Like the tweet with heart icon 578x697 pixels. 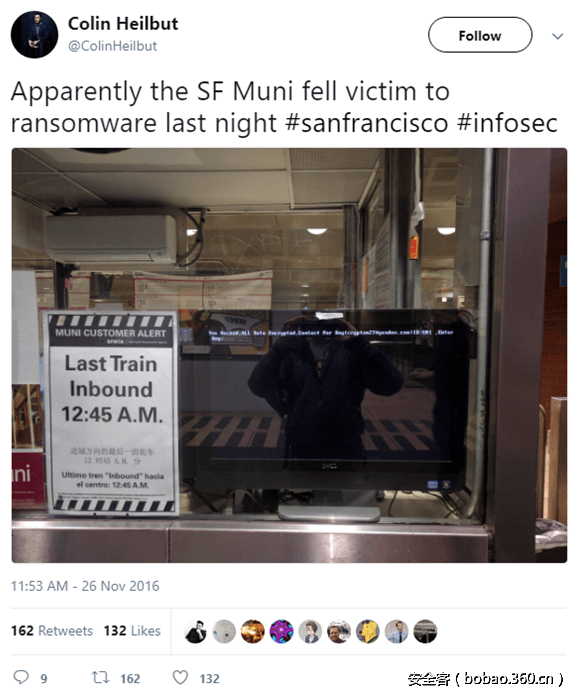click(180, 677)
